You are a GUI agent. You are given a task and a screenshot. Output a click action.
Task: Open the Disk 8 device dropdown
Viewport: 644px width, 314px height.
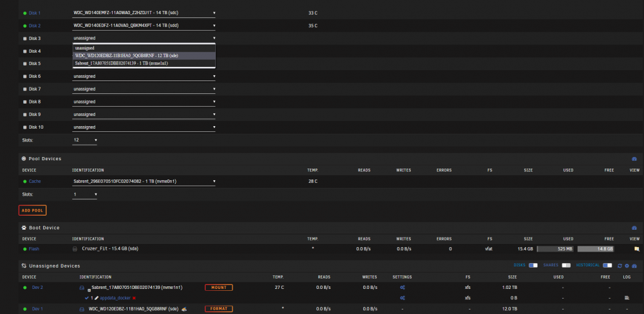(x=144, y=102)
